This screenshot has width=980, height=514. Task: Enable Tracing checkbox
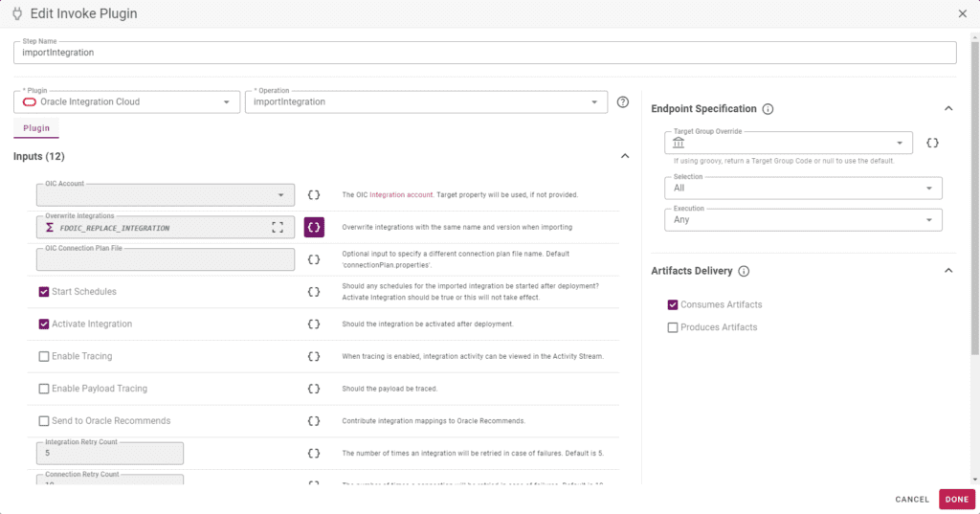(x=44, y=356)
